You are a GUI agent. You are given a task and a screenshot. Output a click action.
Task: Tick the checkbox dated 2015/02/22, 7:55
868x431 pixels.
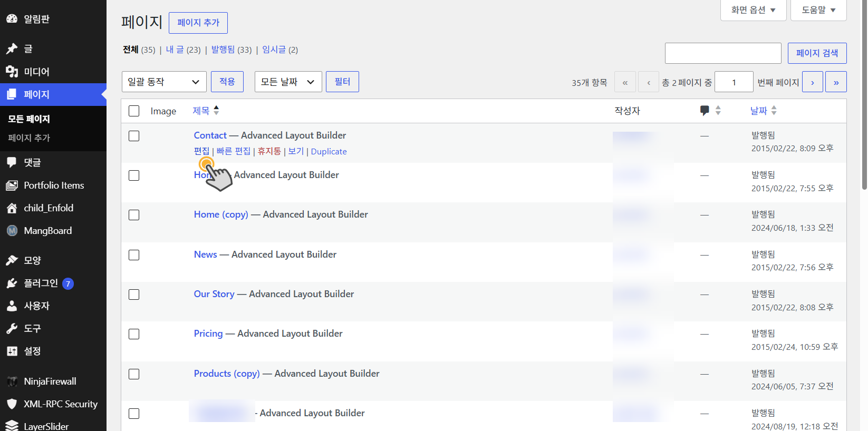pyautogui.click(x=134, y=175)
